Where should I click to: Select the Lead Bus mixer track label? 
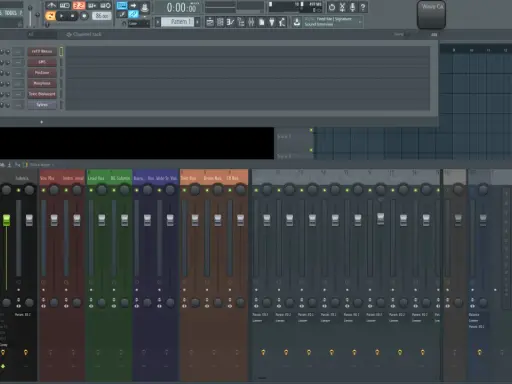[x=96, y=178]
